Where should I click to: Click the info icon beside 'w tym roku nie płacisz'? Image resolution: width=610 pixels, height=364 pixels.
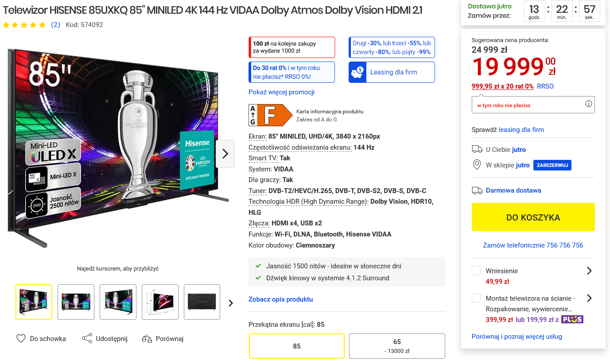tap(588, 104)
